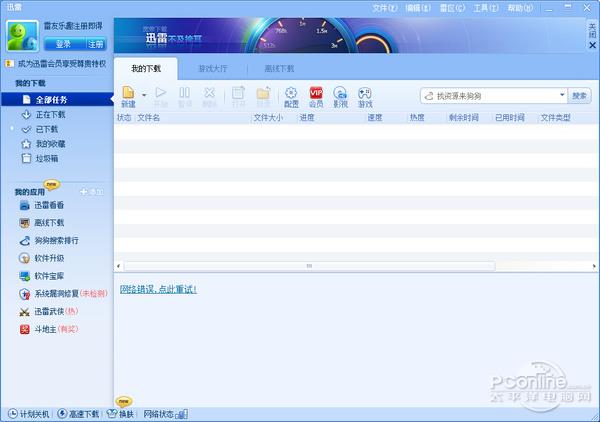Click the 进度 column header
The image size is (600, 422).
307,118
